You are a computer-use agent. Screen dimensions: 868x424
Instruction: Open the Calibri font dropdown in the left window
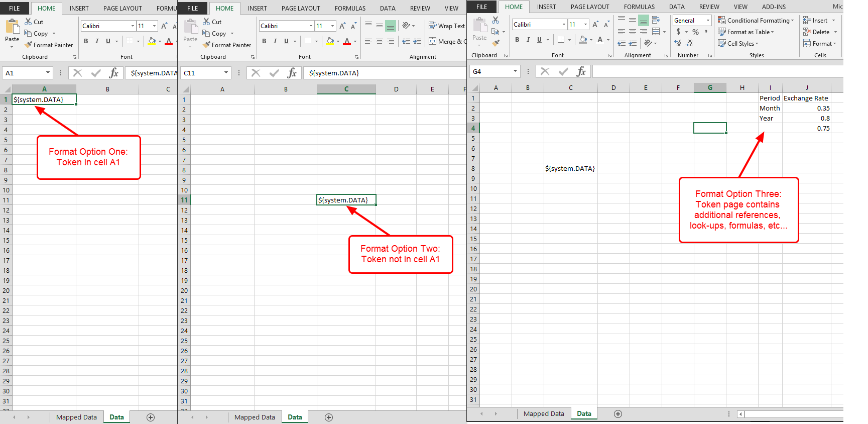[x=133, y=26]
